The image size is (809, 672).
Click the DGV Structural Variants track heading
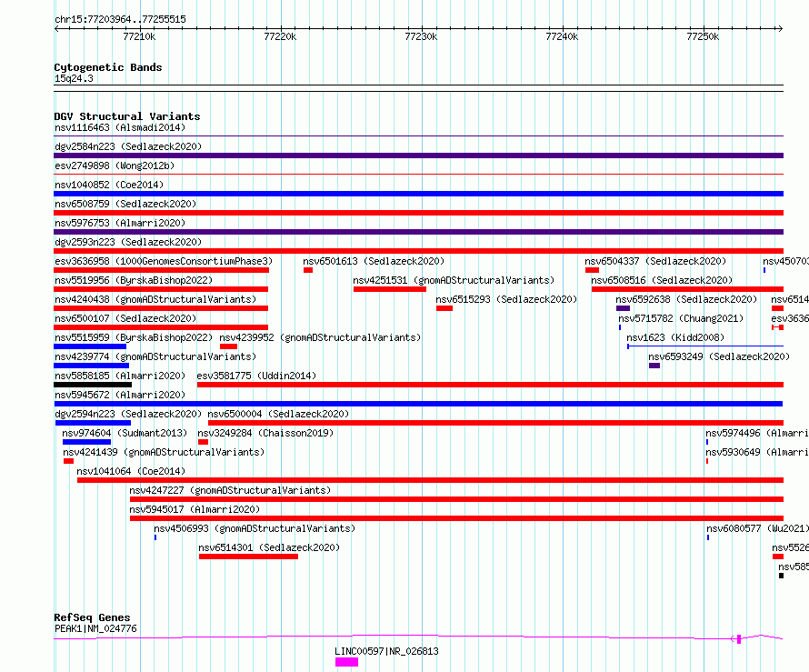pyautogui.click(x=127, y=116)
